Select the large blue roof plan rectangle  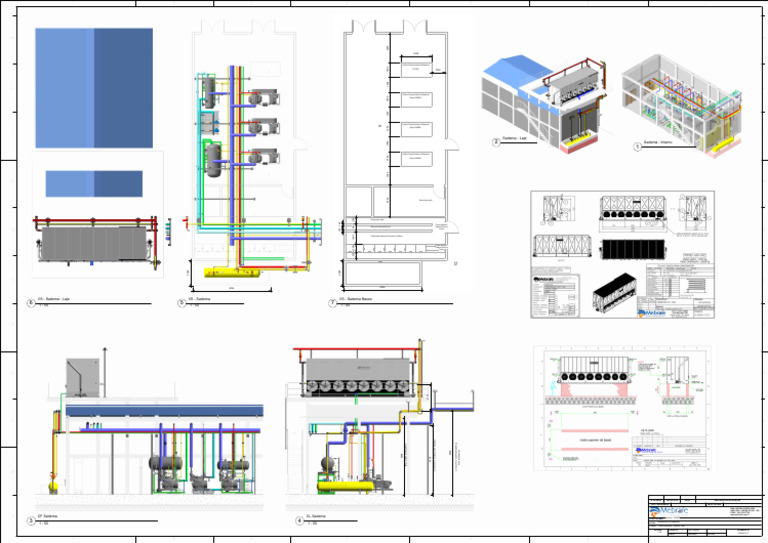click(x=94, y=88)
